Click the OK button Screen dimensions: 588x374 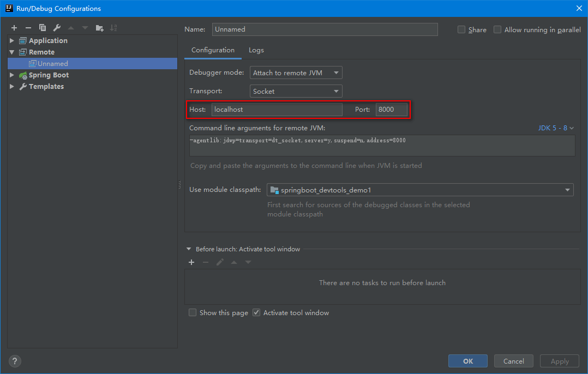click(x=467, y=361)
